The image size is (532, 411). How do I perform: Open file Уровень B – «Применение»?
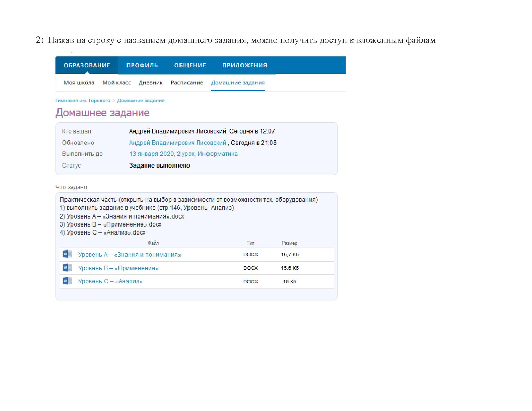pyautogui.click(x=118, y=268)
